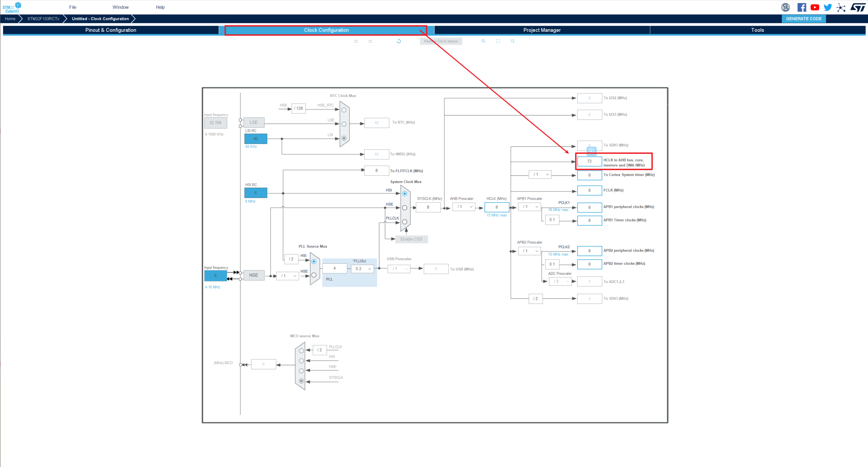This screenshot has width=868, height=467.
Task: Select HSI in PLL Source Mux
Action: pyautogui.click(x=314, y=261)
